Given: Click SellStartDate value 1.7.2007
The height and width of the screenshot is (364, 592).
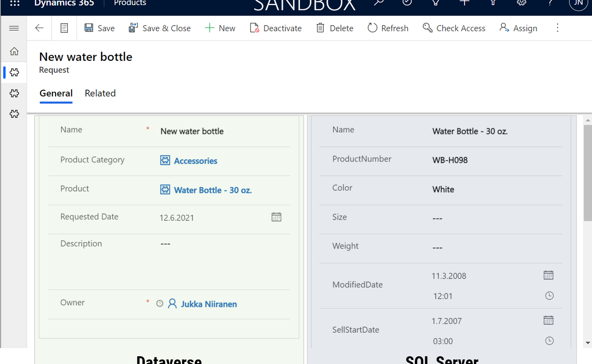Looking at the screenshot, I should tap(446, 321).
